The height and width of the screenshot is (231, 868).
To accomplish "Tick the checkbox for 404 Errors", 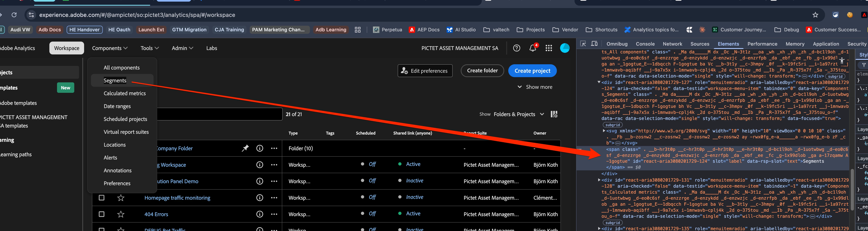I will pos(101,214).
